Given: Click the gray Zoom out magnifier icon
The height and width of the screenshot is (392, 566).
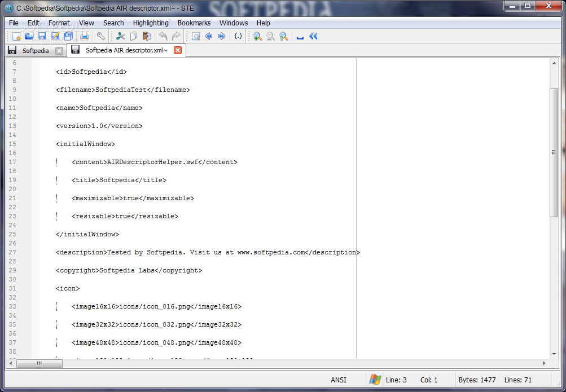Looking at the screenshot, I should (x=270, y=36).
